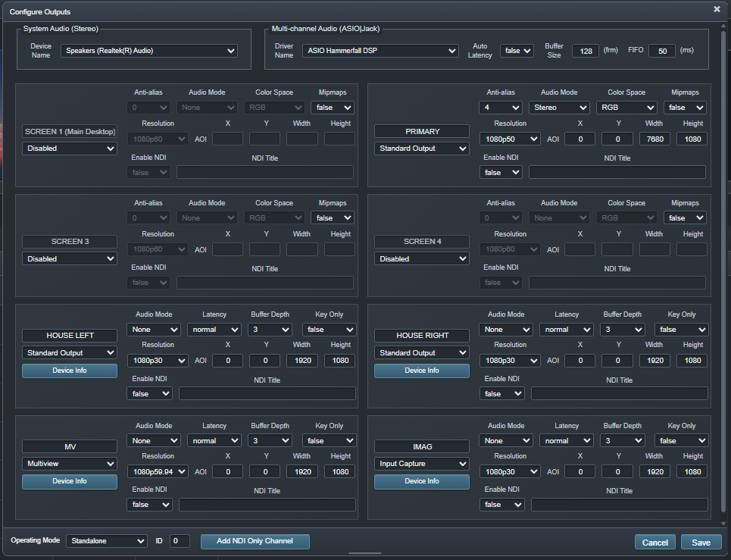
Task: Edit the Buffer Size field
Action: click(x=585, y=51)
